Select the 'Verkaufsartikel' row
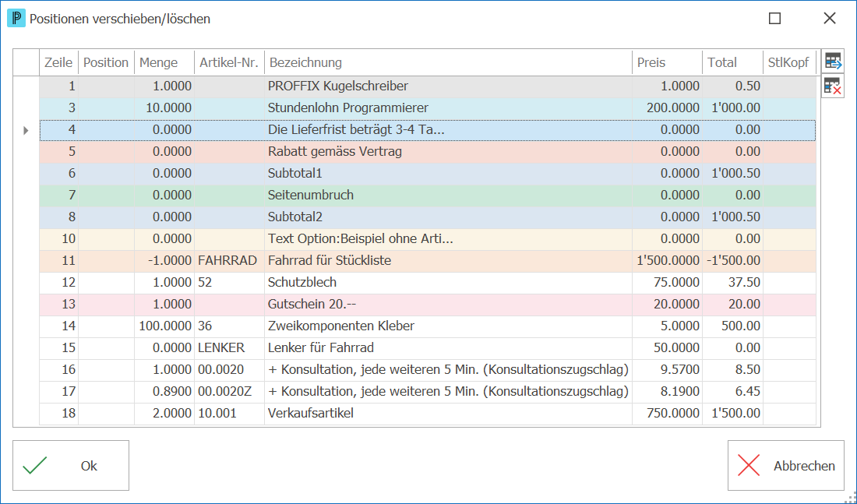 (428, 414)
